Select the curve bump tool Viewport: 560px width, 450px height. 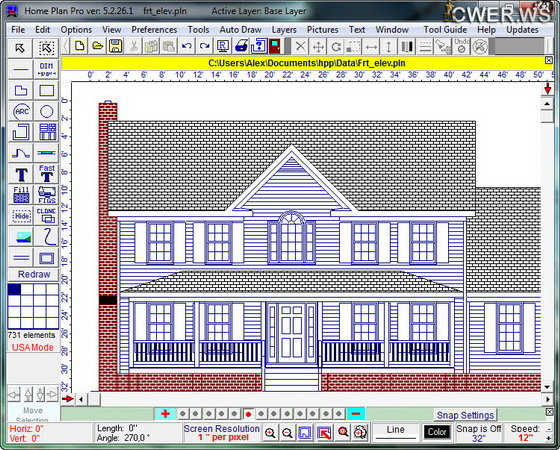20,153
